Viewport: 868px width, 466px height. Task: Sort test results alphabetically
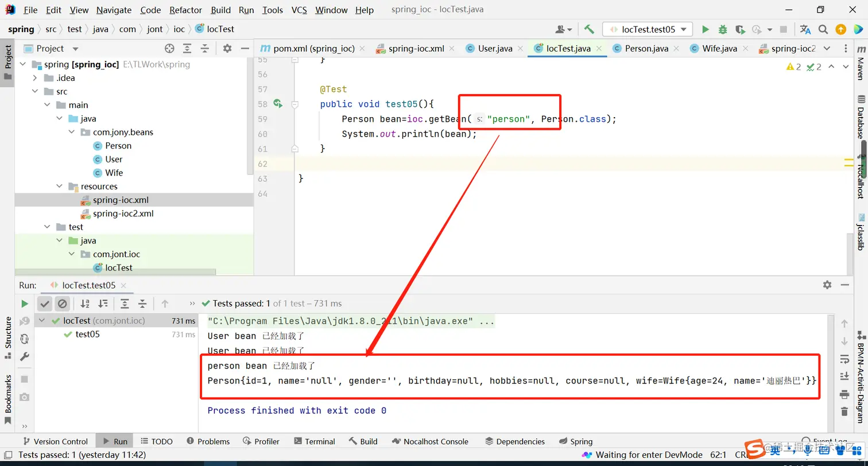85,304
